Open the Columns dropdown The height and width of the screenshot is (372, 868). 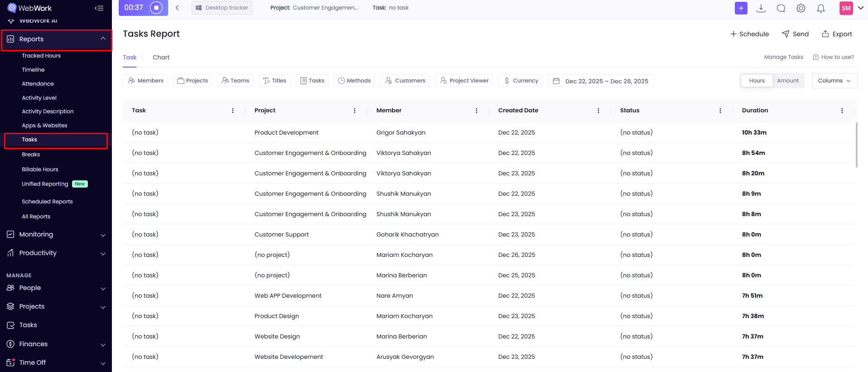pyautogui.click(x=834, y=81)
